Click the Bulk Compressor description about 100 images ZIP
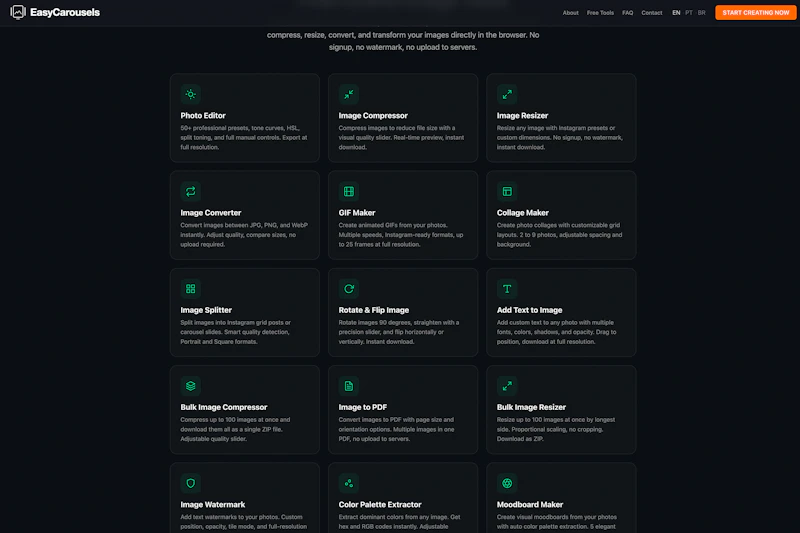The image size is (800, 533). click(235, 429)
